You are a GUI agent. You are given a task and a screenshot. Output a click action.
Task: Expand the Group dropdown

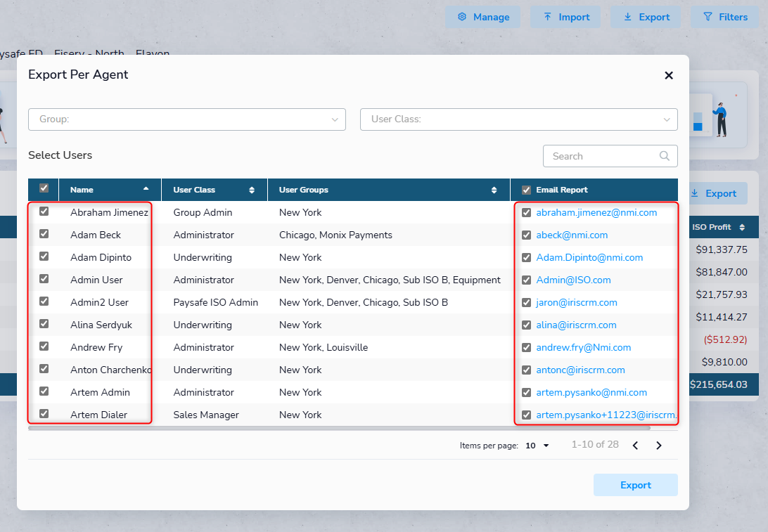(x=187, y=119)
